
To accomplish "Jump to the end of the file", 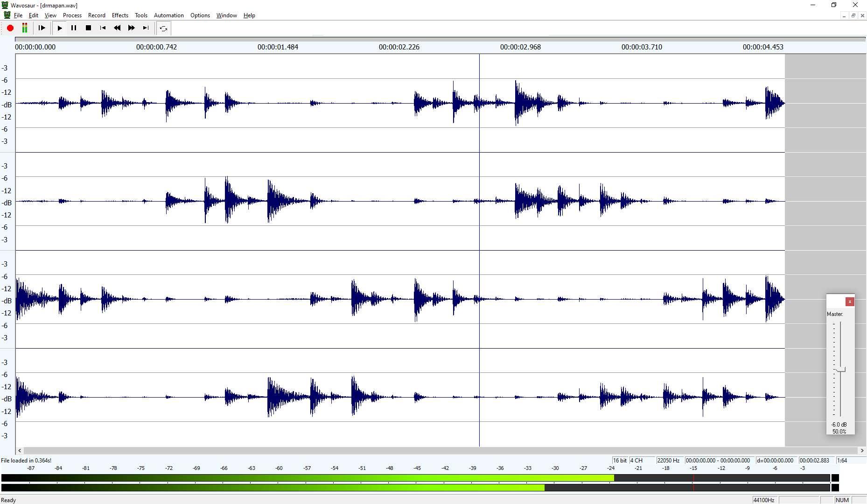I will pyautogui.click(x=146, y=28).
